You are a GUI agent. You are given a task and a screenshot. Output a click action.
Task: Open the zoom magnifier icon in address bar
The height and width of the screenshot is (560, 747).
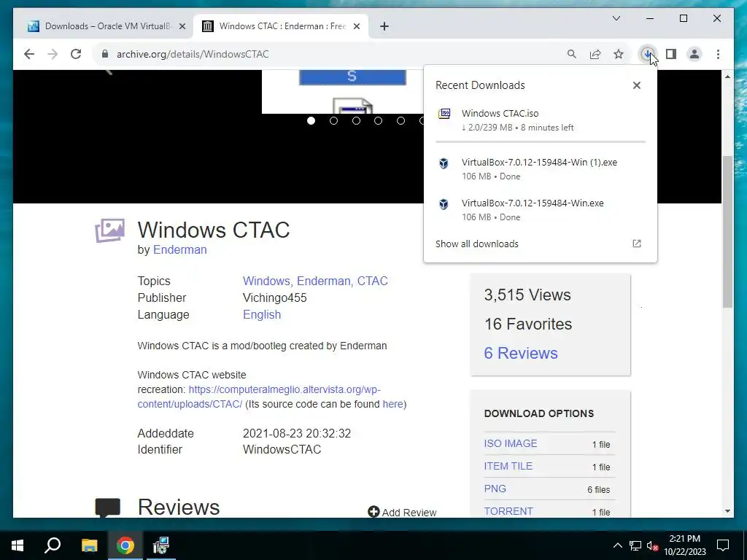pyautogui.click(x=572, y=54)
